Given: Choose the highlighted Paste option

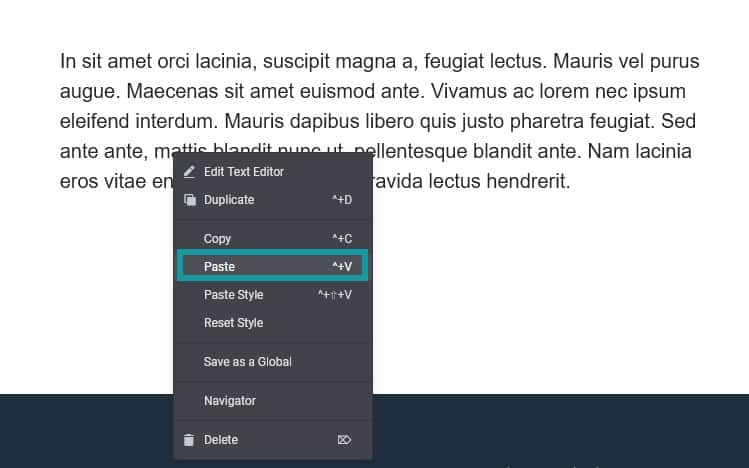Looking at the screenshot, I should pyautogui.click(x=219, y=267).
